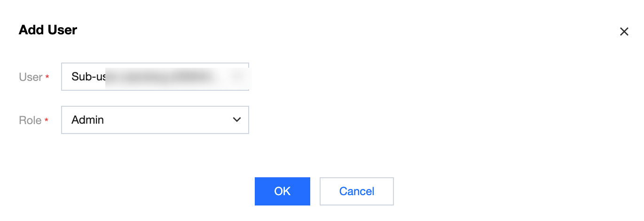Viewport: 644px width, 221px height.
Task: Click the User field label
Action: pyautogui.click(x=31, y=77)
